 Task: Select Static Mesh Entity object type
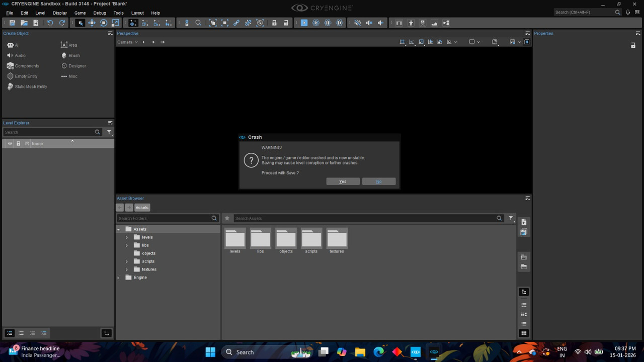tap(27, 86)
